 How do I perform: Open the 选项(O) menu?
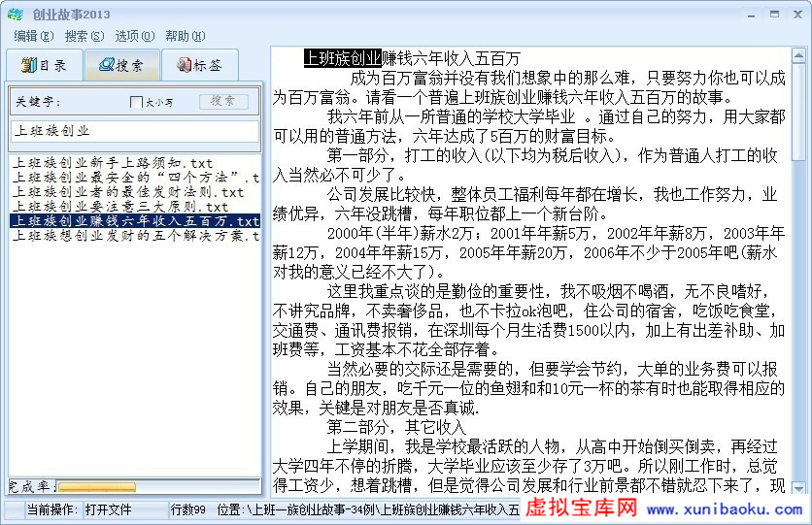pos(134,36)
